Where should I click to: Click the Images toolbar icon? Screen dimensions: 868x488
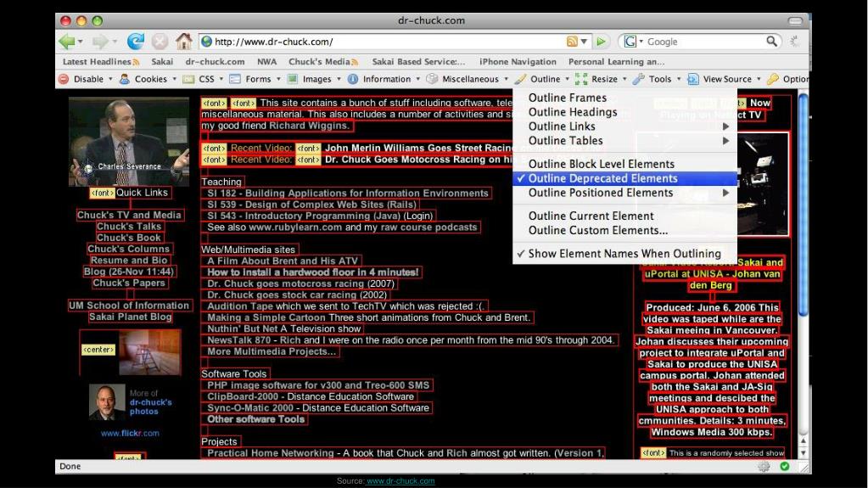tap(293, 79)
